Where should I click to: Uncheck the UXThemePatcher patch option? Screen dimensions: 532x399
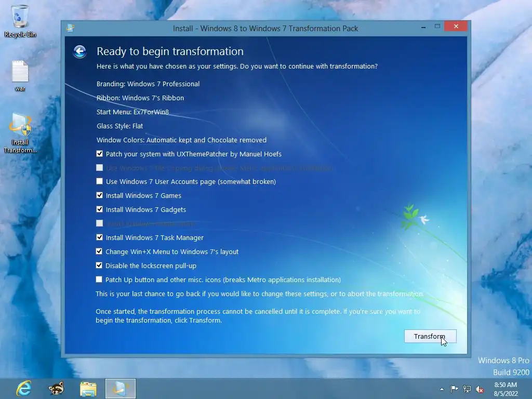coord(99,154)
